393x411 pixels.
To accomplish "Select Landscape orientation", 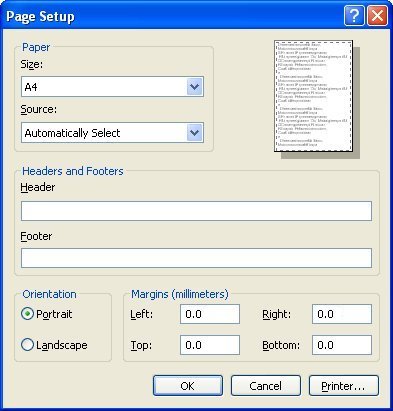I will click(27, 345).
